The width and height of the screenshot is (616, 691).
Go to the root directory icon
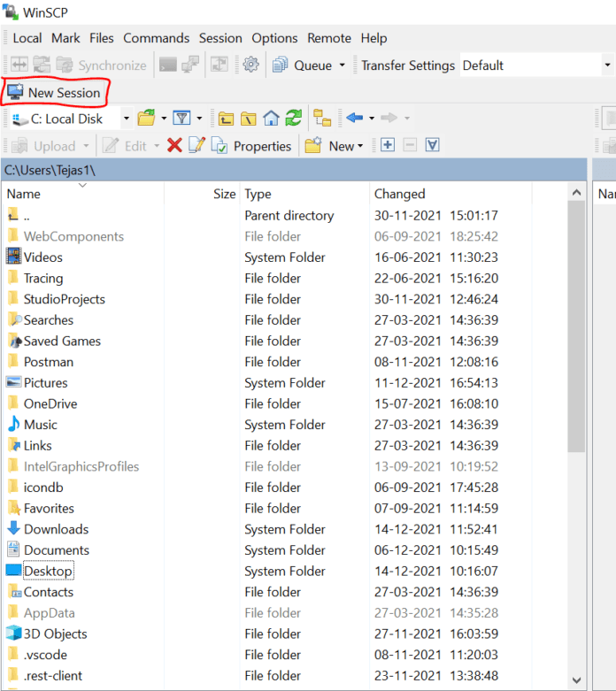coord(248,119)
